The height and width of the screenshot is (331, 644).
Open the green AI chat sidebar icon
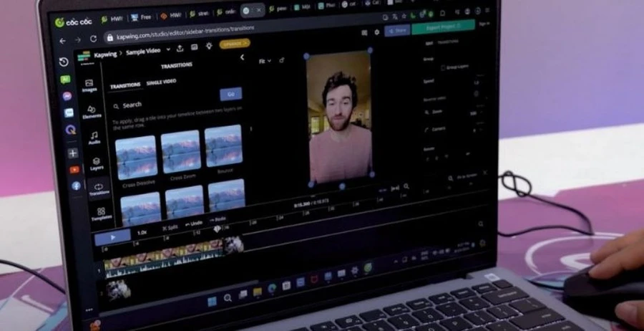[65, 80]
